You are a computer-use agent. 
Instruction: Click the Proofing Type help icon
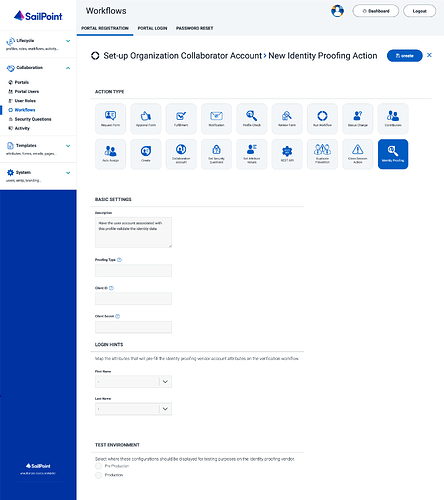pyautogui.click(x=119, y=260)
